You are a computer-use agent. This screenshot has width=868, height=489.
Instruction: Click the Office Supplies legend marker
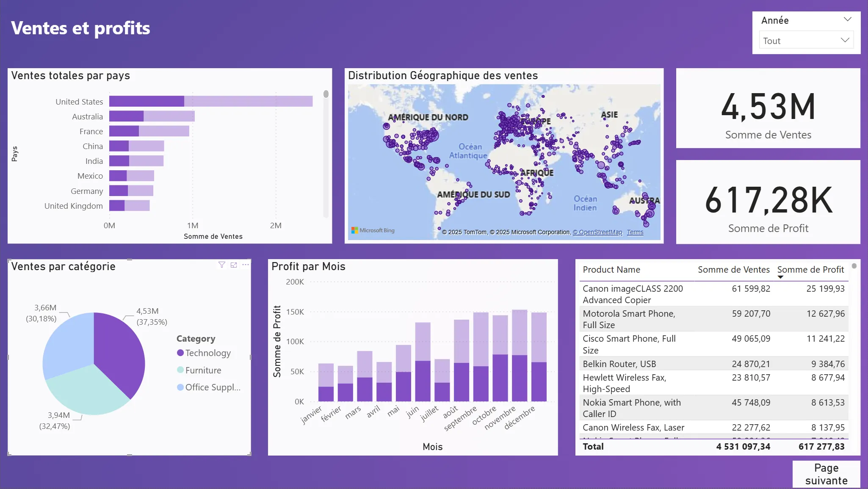pyautogui.click(x=180, y=387)
